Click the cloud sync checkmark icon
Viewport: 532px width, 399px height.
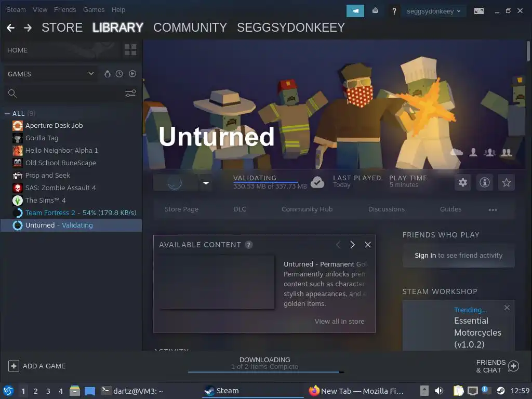coord(317,182)
